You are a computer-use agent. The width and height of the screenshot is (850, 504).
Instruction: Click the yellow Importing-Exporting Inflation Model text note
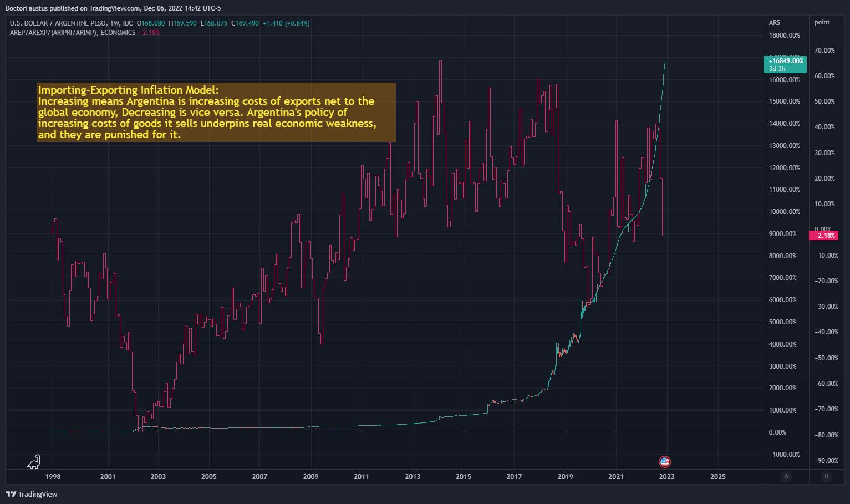pos(216,112)
